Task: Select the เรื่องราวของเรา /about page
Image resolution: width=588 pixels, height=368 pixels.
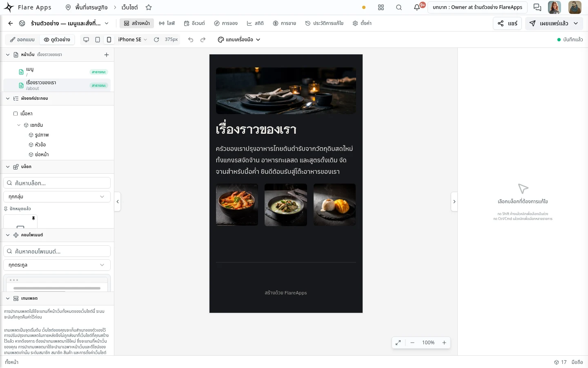Action: (x=57, y=85)
